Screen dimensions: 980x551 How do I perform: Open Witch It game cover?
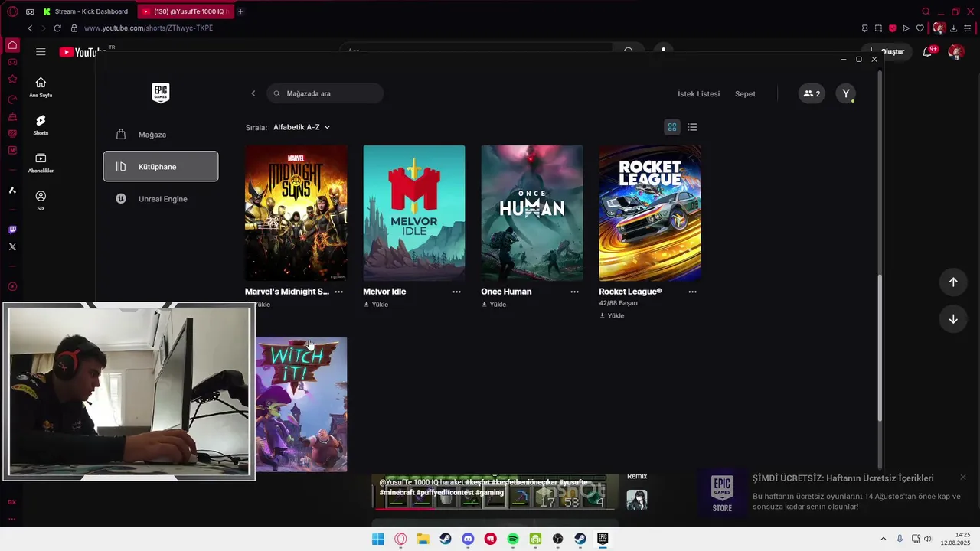[301, 404]
